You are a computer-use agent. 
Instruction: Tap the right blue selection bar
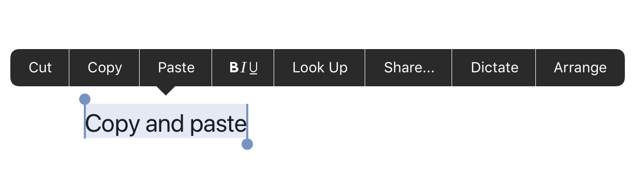tap(247, 121)
